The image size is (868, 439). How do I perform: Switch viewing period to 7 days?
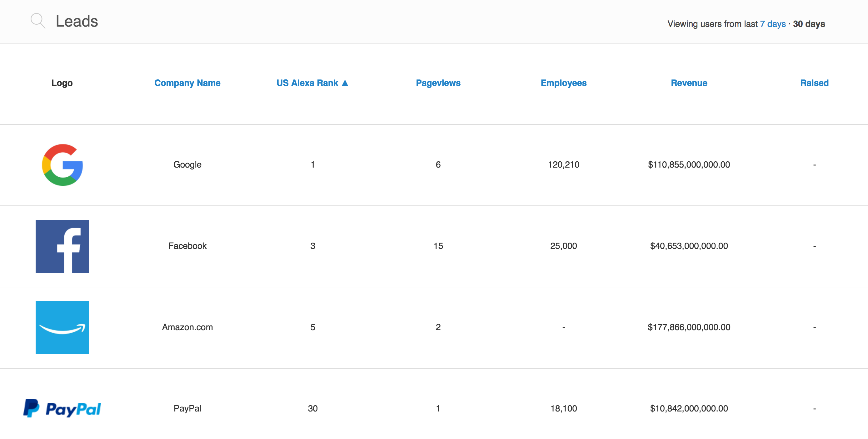pyautogui.click(x=772, y=23)
